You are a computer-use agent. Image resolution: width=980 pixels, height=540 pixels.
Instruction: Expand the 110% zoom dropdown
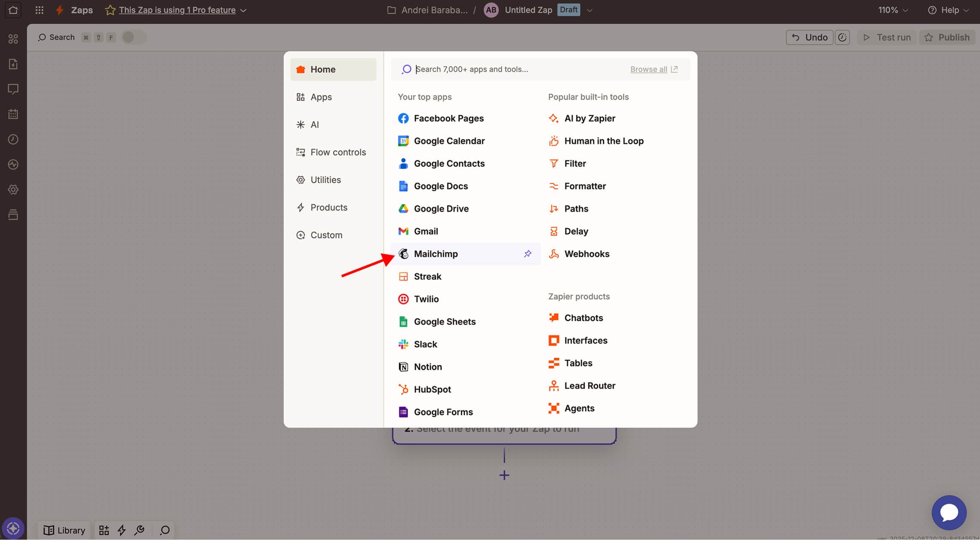pyautogui.click(x=893, y=10)
